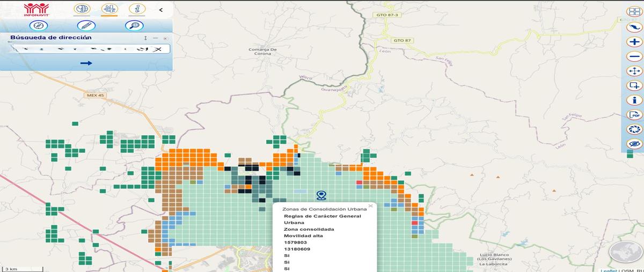Switch to the map layers tab
This screenshot has height=272, width=644.
109,9
